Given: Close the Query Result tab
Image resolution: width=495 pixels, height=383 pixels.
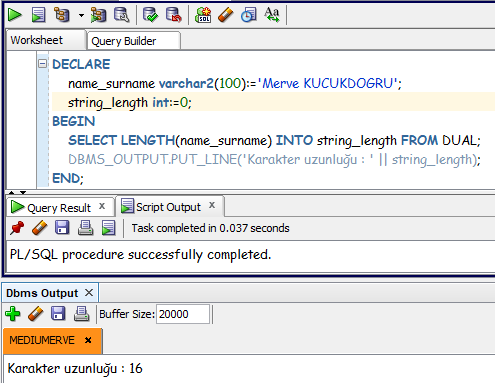Looking at the screenshot, I should point(102,206).
